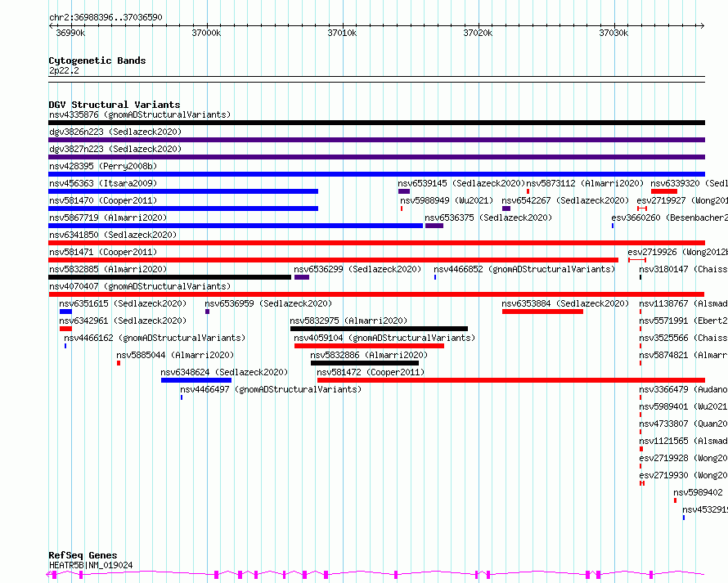Select nsv1138767 Alsmadi label
The image size is (728, 583).
click(x=684, y=303)
